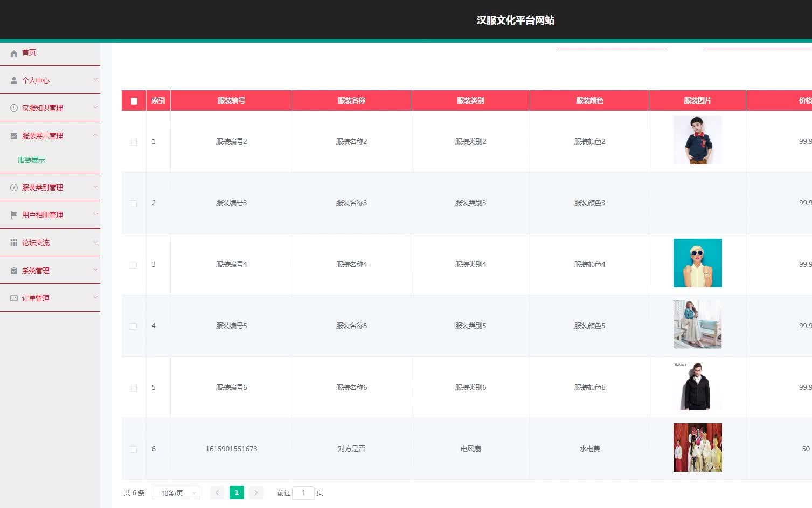812x508 pixels.
Task: Expand the 个人中心 menu chevron
Action: pos(95,80)
